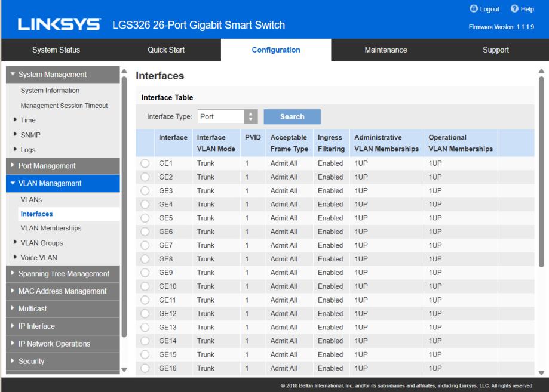
Task: Click sidebar scrollbar down arrow
Action: coord(124,369)
